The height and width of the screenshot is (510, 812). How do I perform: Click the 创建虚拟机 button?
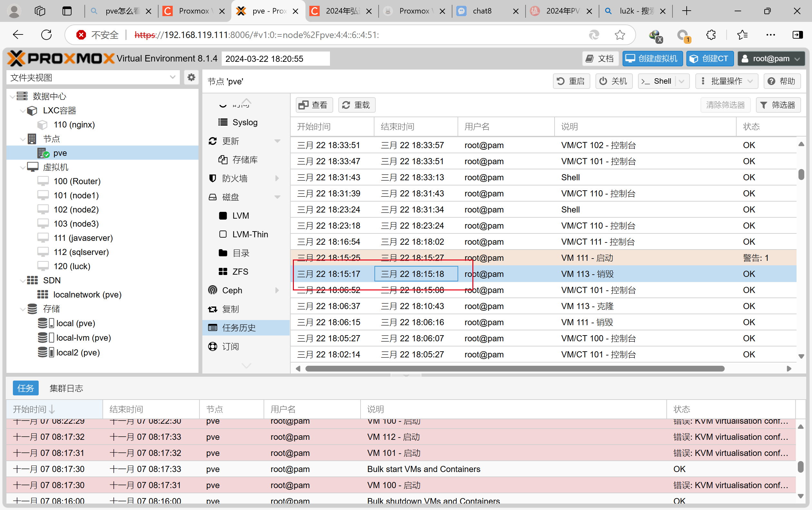652,59
